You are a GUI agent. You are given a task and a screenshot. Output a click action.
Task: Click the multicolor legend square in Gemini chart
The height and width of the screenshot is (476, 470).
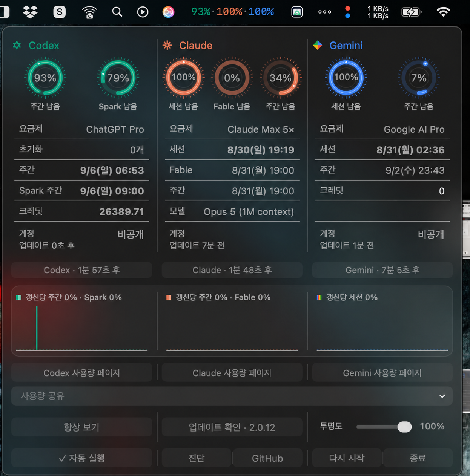coord(319,297)
